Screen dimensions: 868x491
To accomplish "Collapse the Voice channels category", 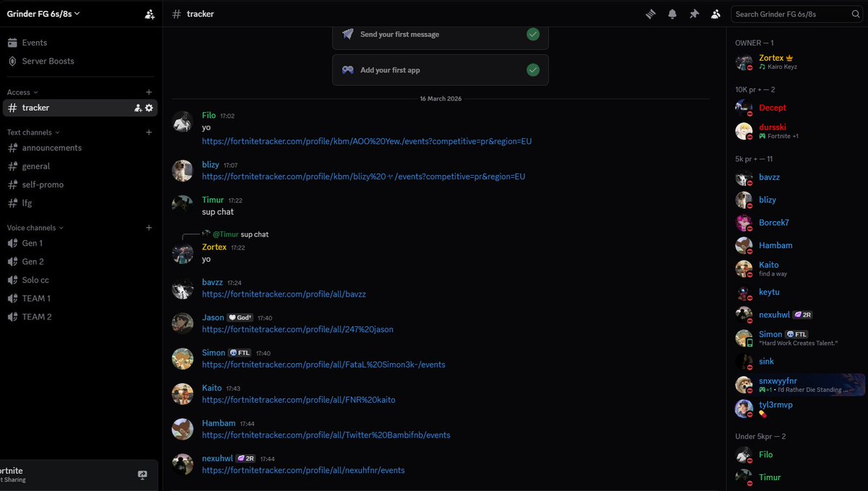I will [x=35, y=228].
